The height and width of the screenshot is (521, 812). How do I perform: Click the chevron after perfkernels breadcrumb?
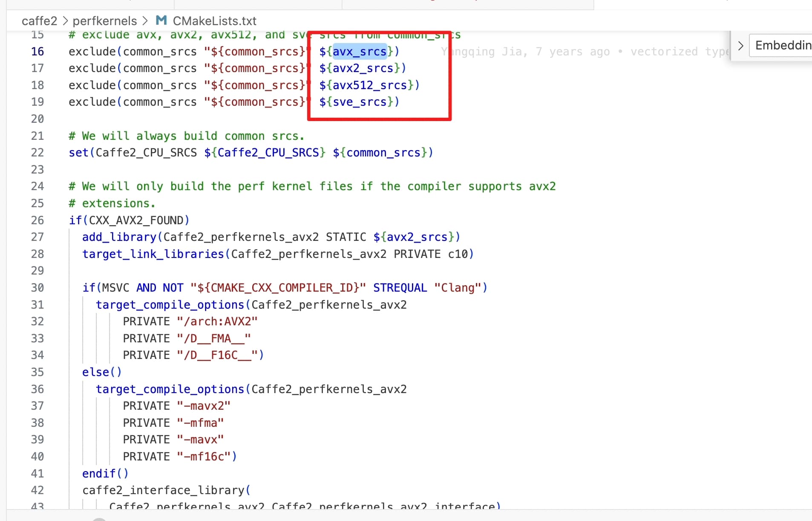coord(145,21)
